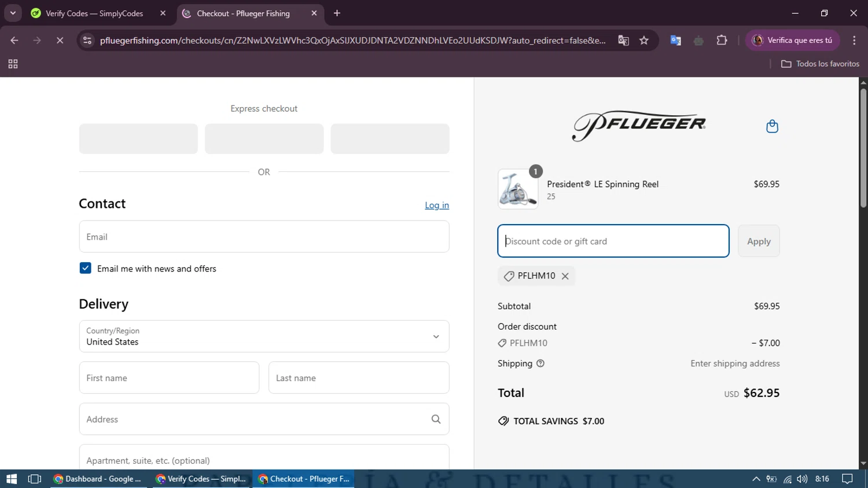
Task: Click the Email input field
Action: coord(264,237)
